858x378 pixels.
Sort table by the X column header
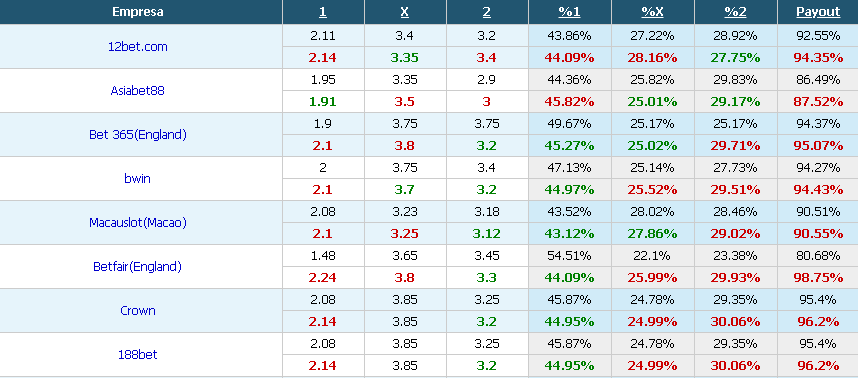click(x=404, y=12)
